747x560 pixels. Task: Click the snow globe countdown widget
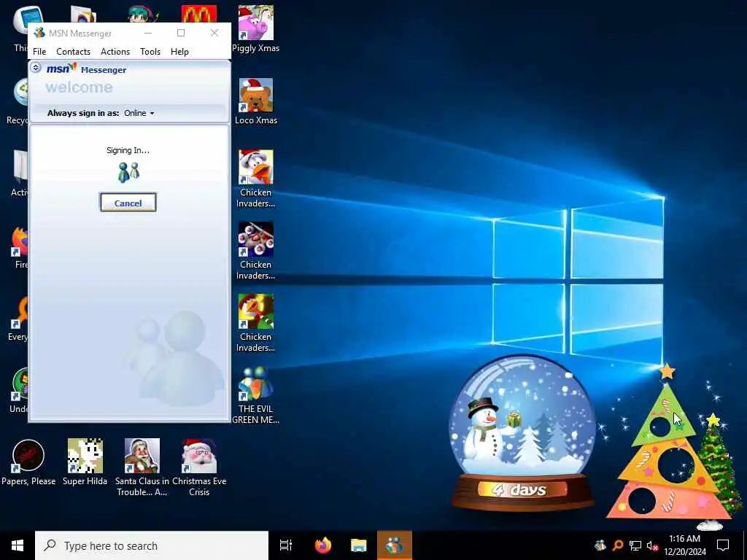[522, 433]
